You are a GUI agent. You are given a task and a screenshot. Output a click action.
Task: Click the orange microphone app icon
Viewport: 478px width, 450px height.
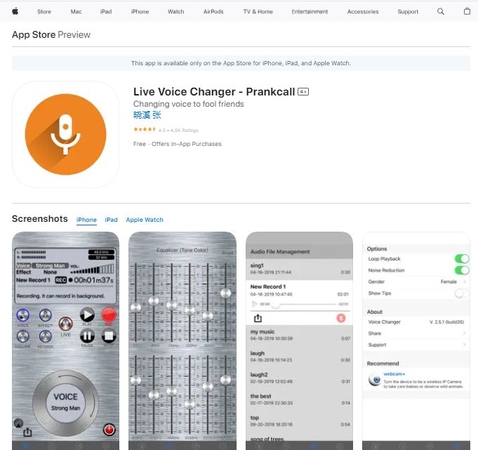click(66, 134)
